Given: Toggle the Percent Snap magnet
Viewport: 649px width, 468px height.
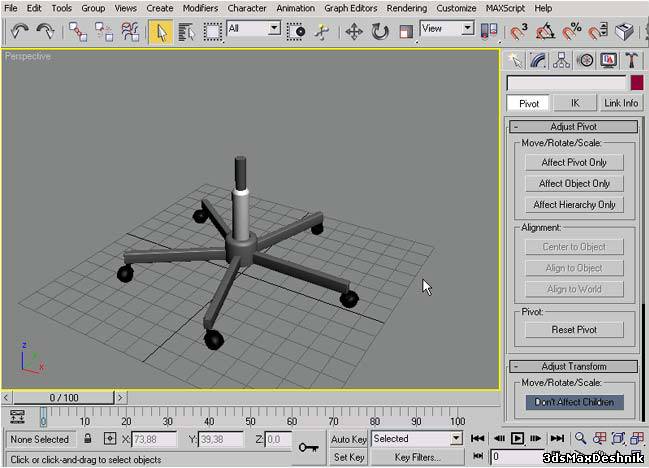Looking at the screenshot, I should point(572,32).
